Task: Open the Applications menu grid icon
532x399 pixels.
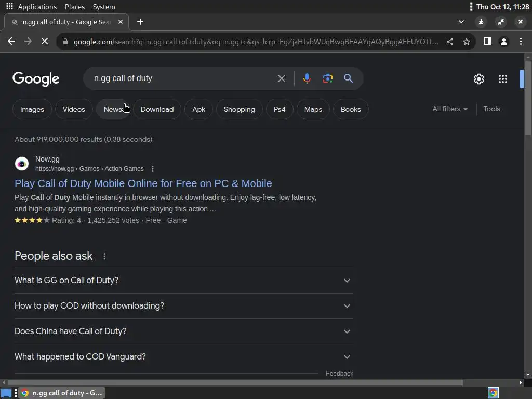Action: pos(9,6)
